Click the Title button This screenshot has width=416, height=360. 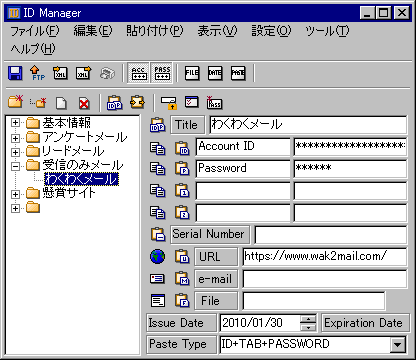click(187, 125)
